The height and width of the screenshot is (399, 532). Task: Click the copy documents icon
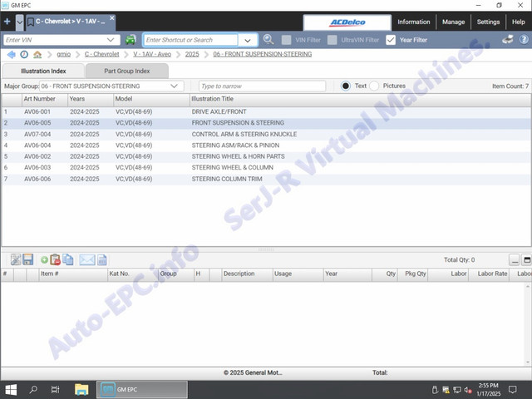coord(68,259)
